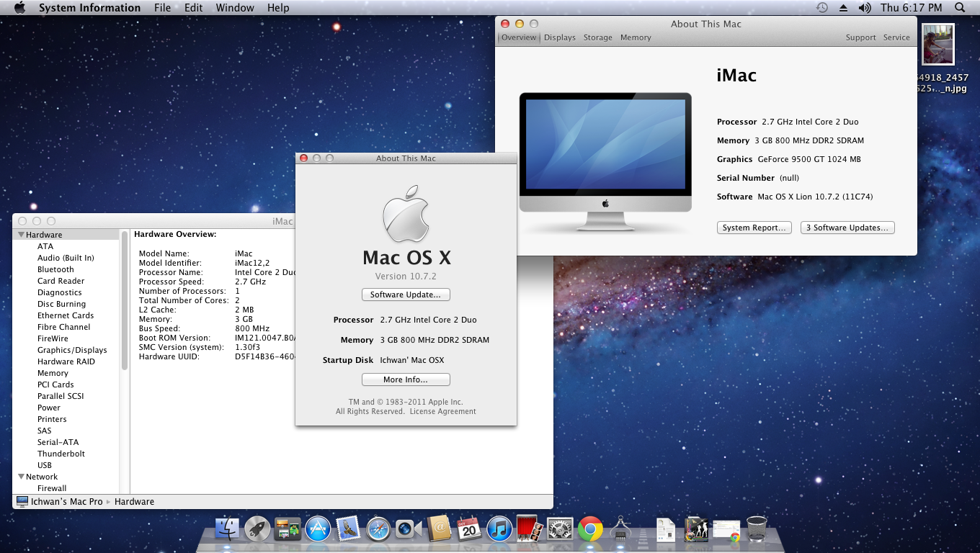The height and width of the screenshot is (553, 980).
Task: Click the Software Update... button
Action: [406, 295]
